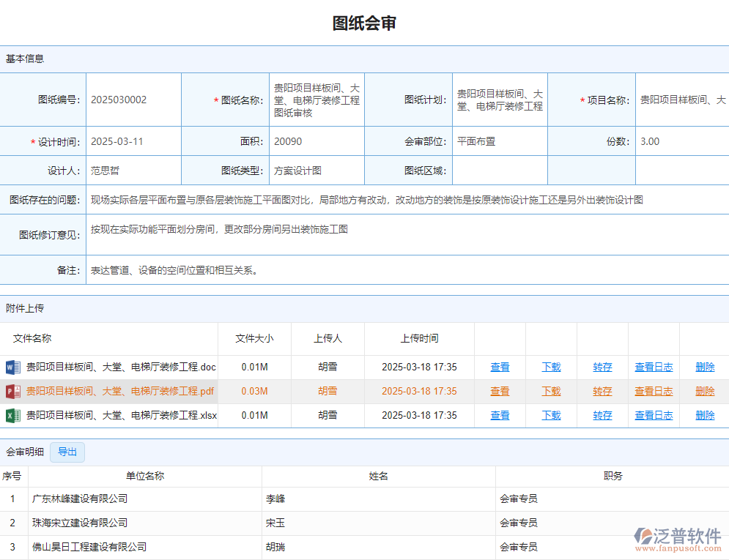Click the empty 图纸区域 field
Screen dimensions: 729x560
[x=500, y=171]
